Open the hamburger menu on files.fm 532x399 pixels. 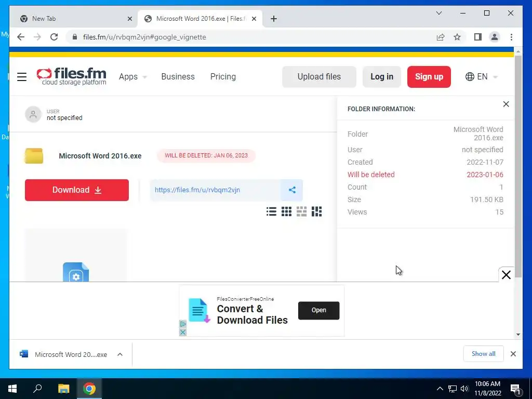[x=22, y=77]
